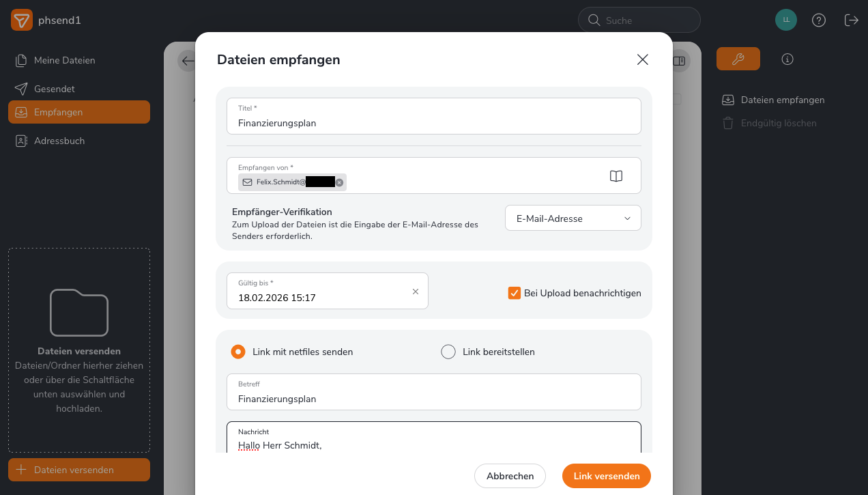The width and height of the screenshot is (868, 495).
Task: Click the help question mark icon
Action: click(x=818, y=20)
